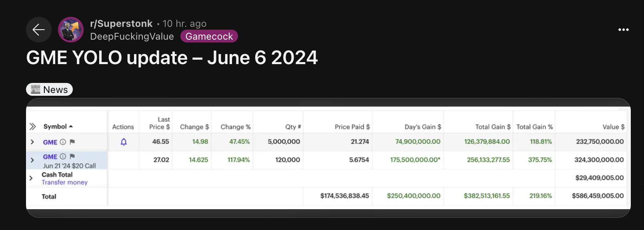Expand the Cash Total row
The width and height of the screenshot is (644, 230).
(x=31, y=178)
